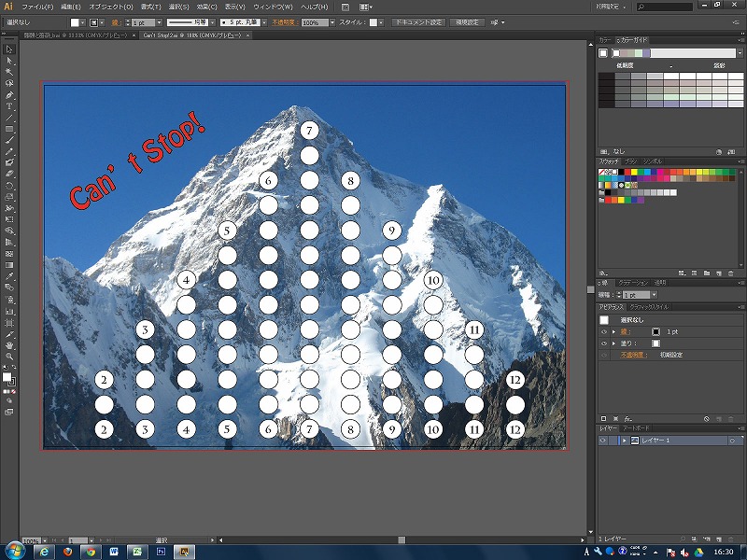747x560 pixels.
Task: Click the fx add effect icon in Appearance panel
Action: point(627,418)
